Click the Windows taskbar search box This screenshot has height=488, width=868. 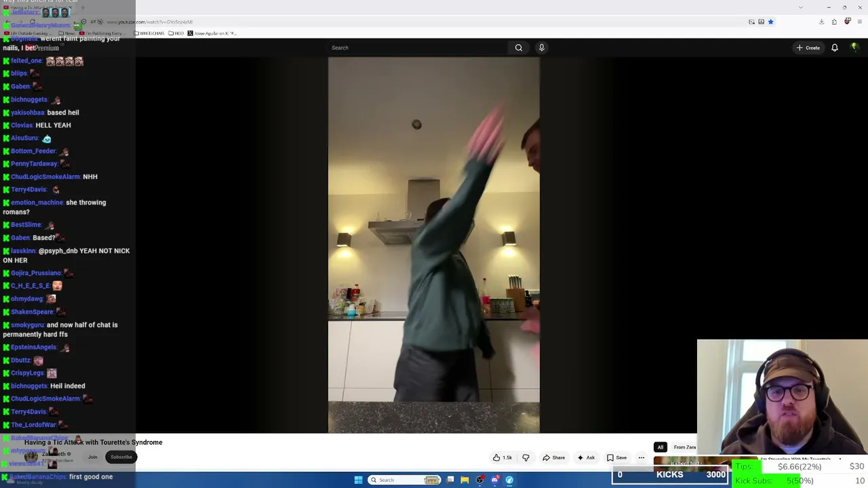(x=405, y=480)
